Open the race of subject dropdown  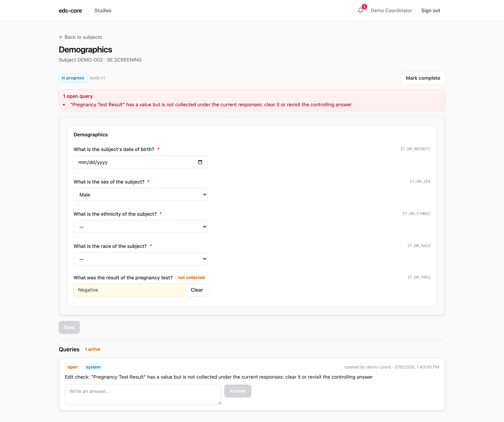click(141, 259)
